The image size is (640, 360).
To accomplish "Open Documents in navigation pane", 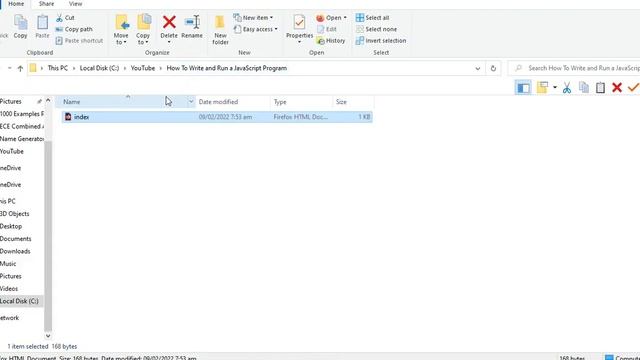I will (x=16, y=239).
